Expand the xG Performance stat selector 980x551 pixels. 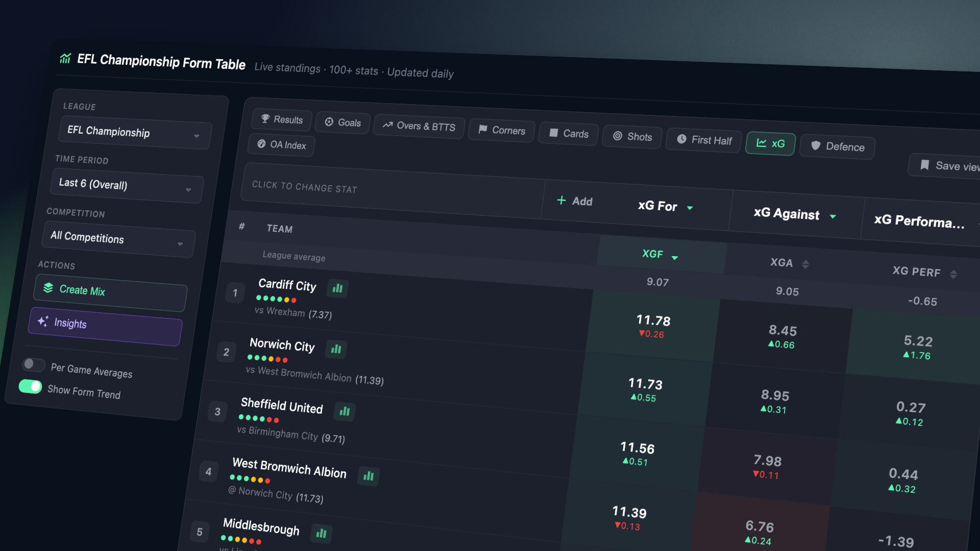920,221
